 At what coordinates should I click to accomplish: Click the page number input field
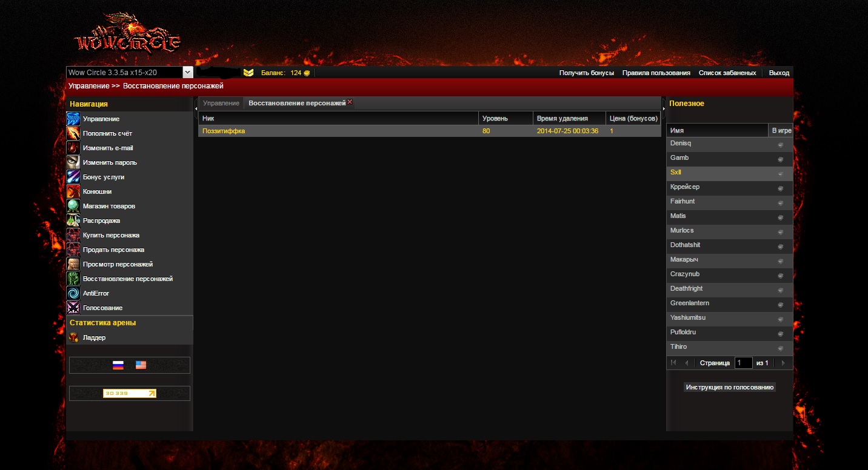click(x=743, y=363)
